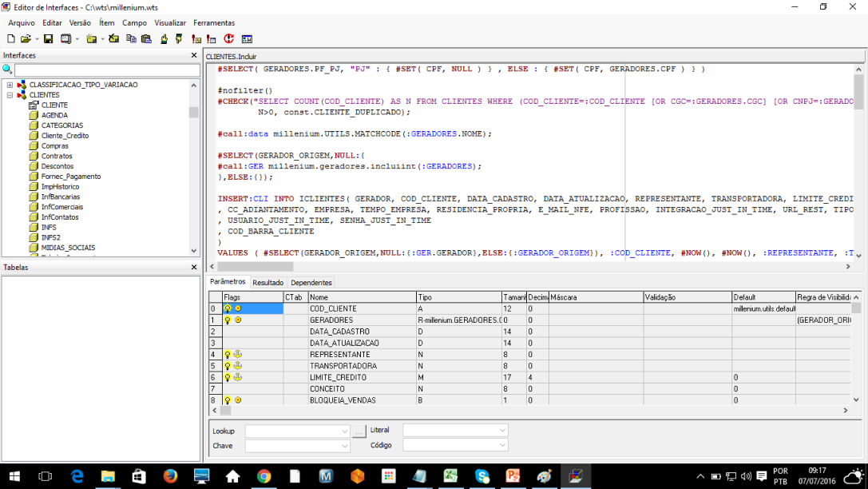The width and height of the screenshot is (868, 489).
Task: Click the anchor flag on REPRESENTANTE row
Action: tap(237, 354)
